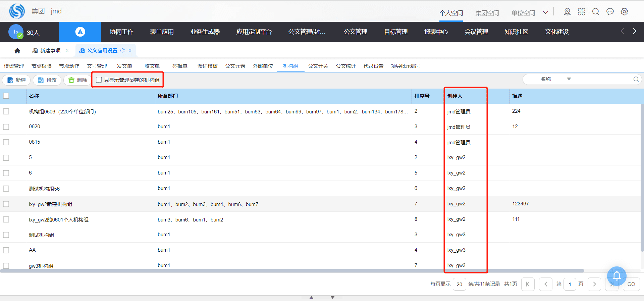This screenshot has height=301, width=644.
Task: Go to the first page arrow
Action: [528, 284]
